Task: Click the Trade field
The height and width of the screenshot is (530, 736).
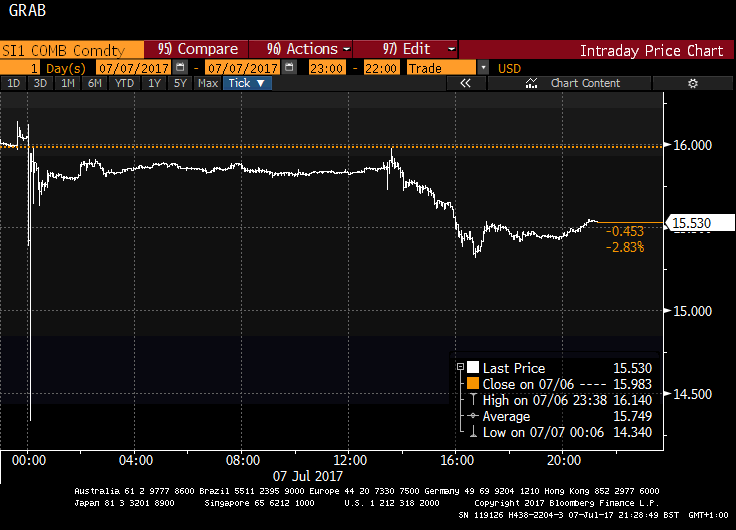Action: [x=442, y=68]
